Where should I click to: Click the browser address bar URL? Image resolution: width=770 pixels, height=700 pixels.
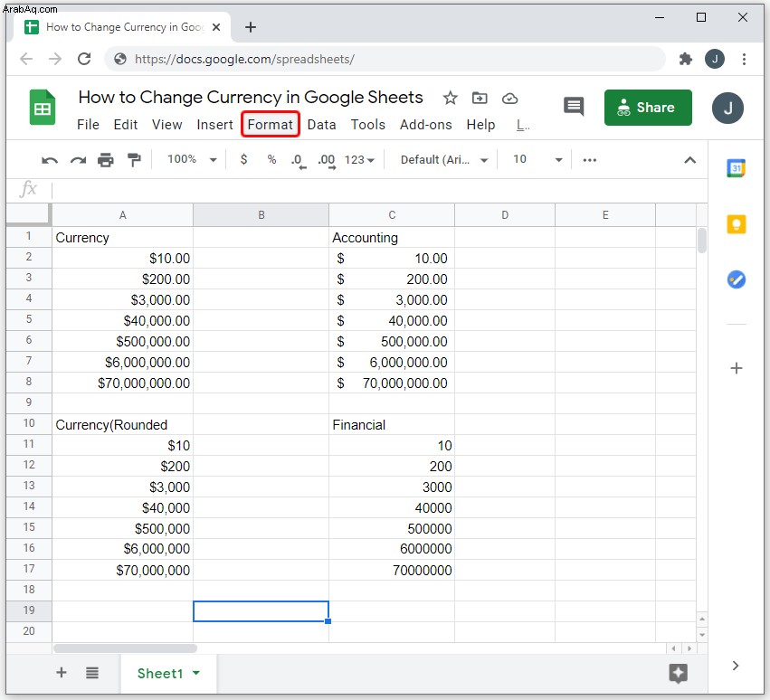pos(244,60)
